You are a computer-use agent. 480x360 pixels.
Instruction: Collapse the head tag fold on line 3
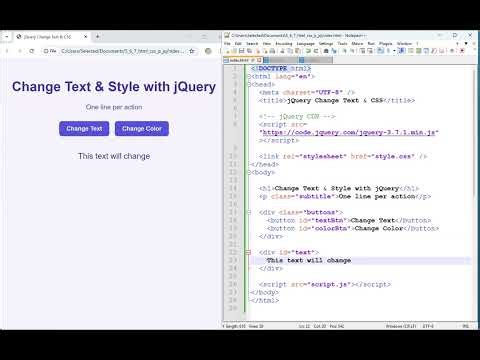coord(249,84)
